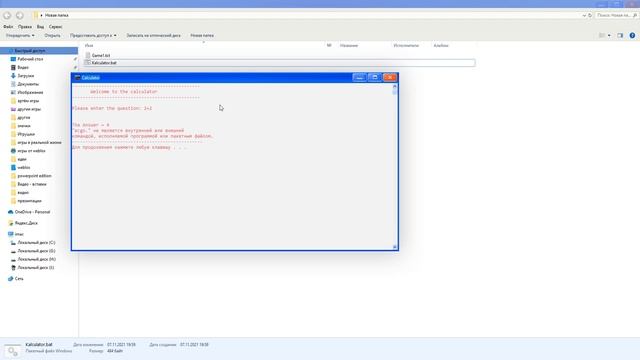640x360 pixels.
Task: Click the Game1.txt file icon
Action: (88, 55)
